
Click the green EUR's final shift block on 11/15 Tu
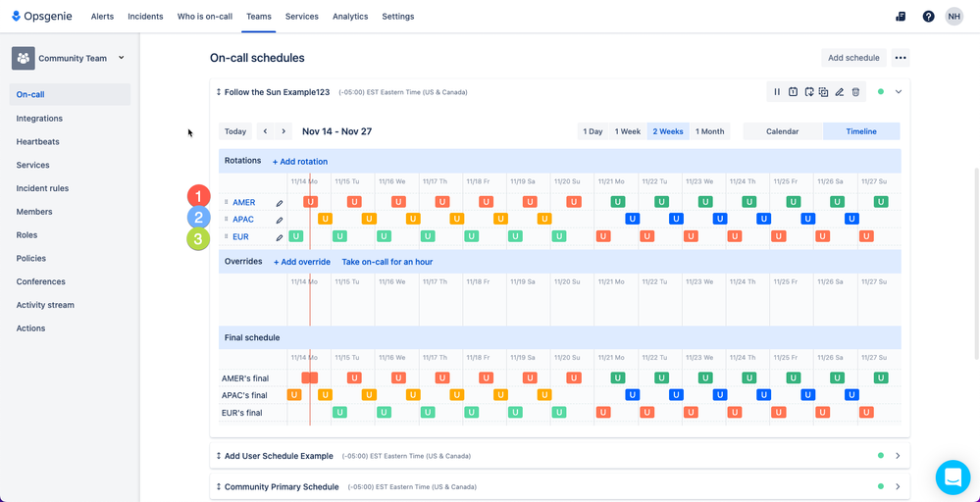point(340,412)
